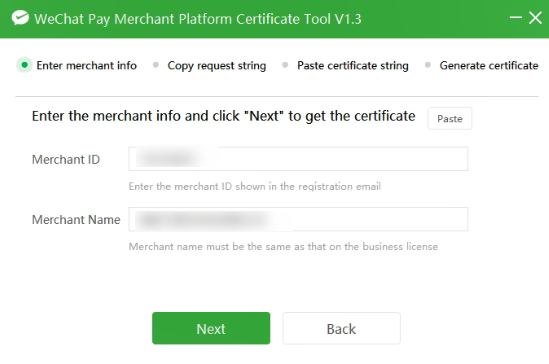Screen dimensions: 549x364
Task: Focus the Merchant ID input field
Action: tap(298, 159)
